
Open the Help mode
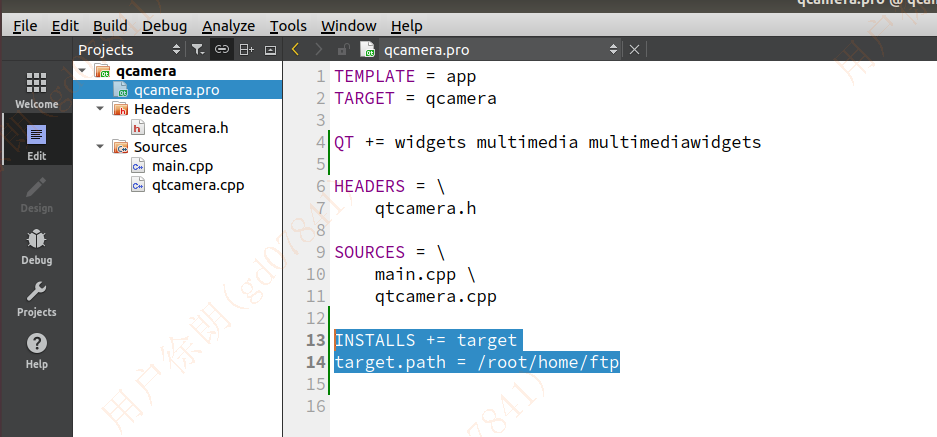(36, 351)
